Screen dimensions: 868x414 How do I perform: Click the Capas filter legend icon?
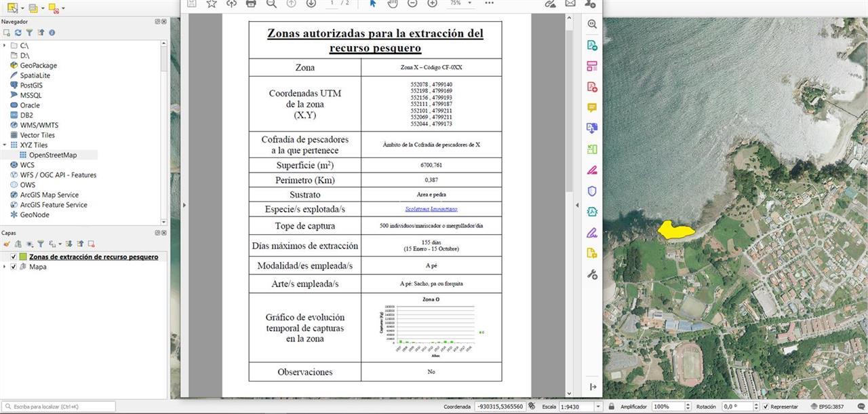point(40,244)
